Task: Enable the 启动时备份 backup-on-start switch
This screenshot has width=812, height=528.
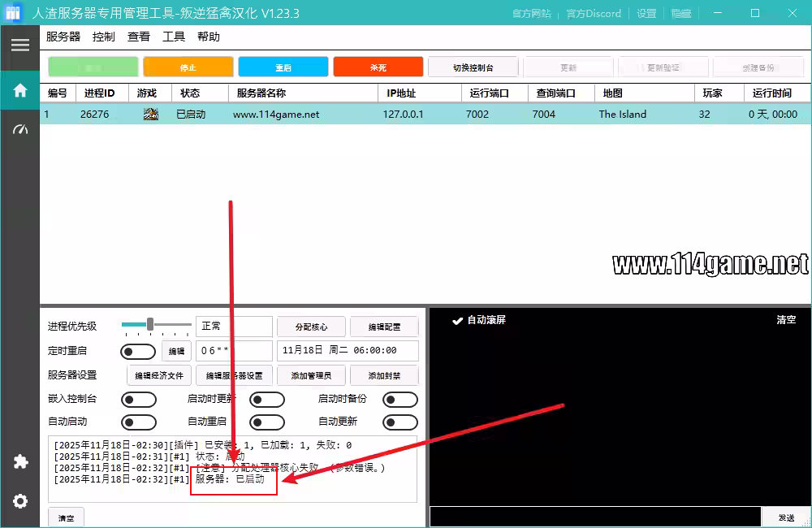Action: 400,399
